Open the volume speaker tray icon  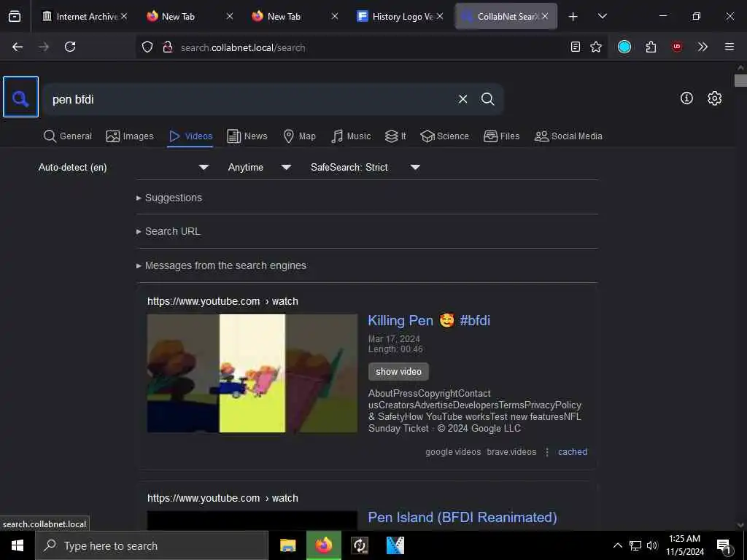652,545
